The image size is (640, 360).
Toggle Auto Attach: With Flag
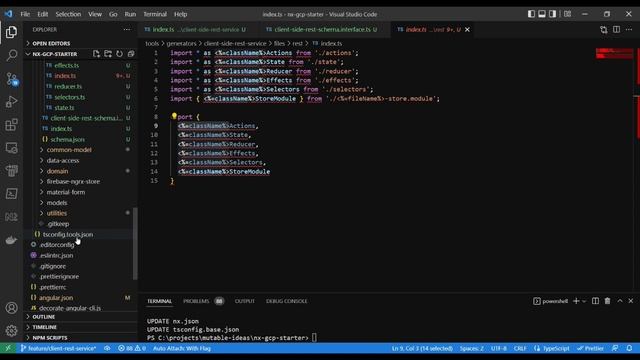(x=182, y=348)
